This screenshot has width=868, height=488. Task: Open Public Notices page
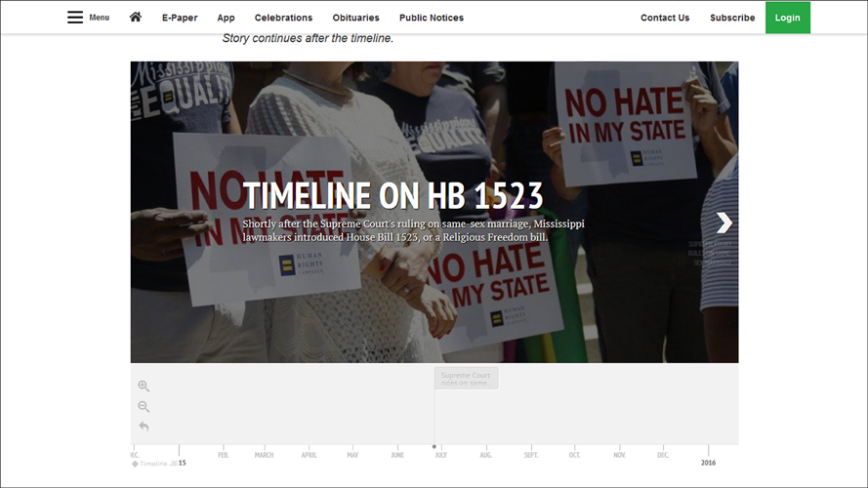(x=432, y=18)
